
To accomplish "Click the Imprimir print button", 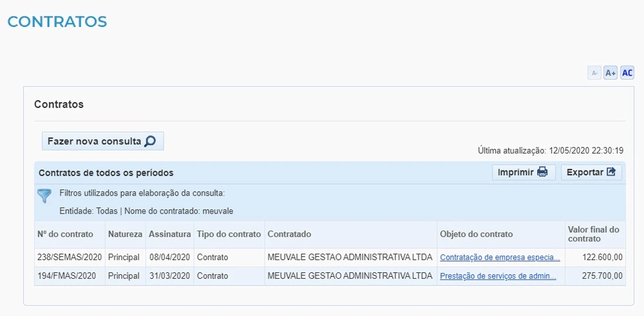I will click(x=524, y=172).
